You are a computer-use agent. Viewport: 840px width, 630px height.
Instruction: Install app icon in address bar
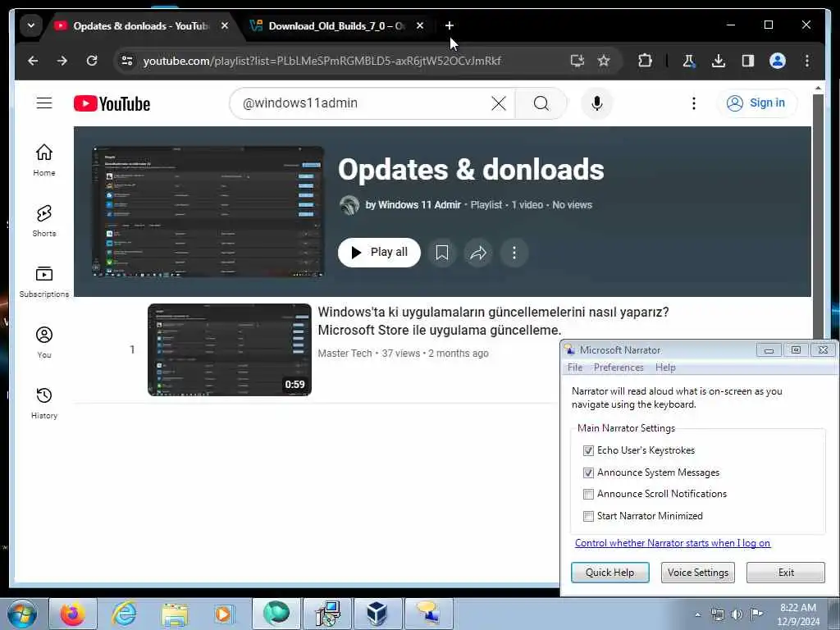tap(577, 61)
